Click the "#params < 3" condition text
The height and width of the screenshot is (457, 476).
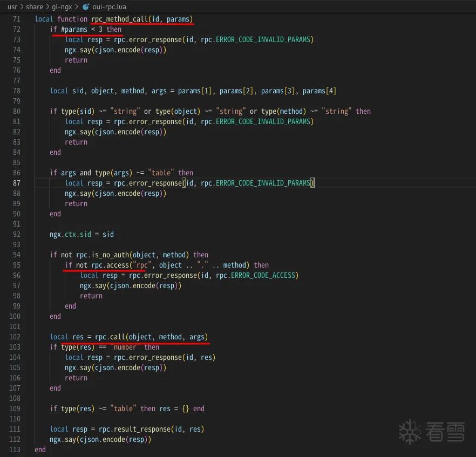(81, 30)
